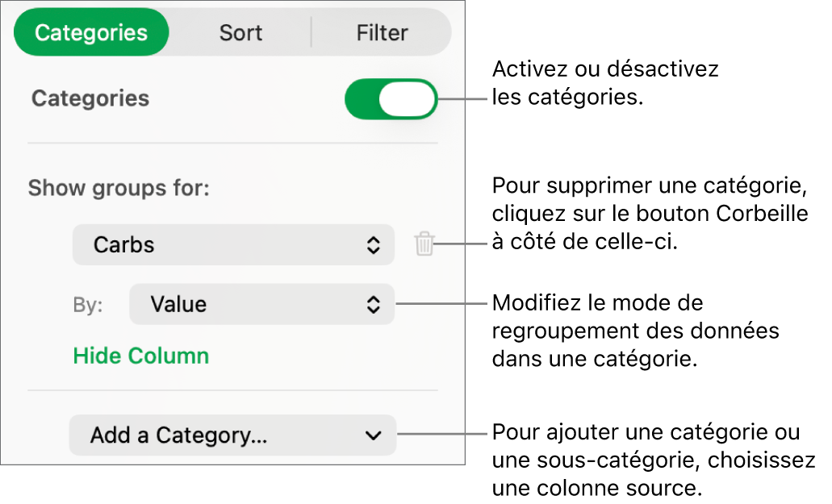832x504 pixels.
Task: Click the Hide Column link
Action: click(140, 356)
